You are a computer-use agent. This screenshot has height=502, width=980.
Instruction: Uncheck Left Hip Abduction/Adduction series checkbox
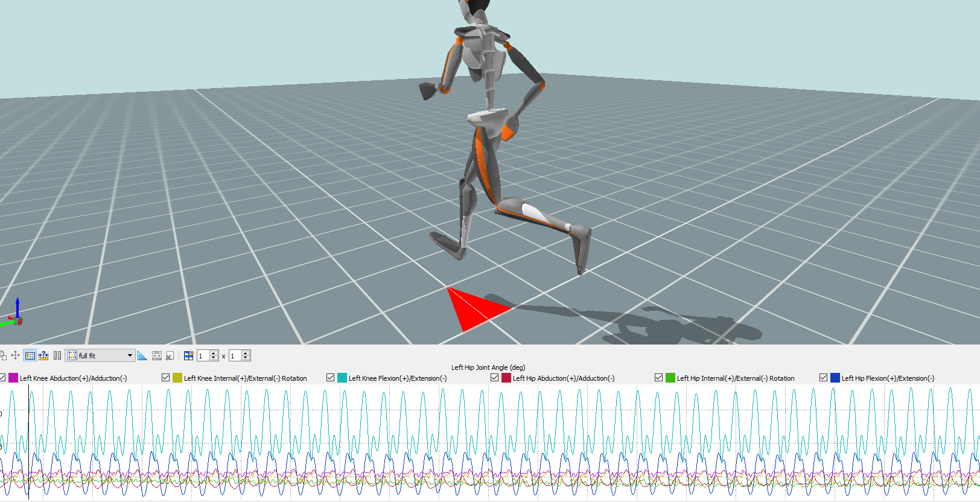[495, 378]
